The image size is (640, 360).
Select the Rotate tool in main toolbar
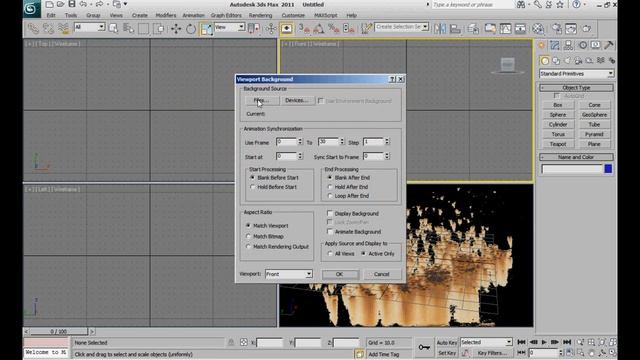(x=191, y=29)
